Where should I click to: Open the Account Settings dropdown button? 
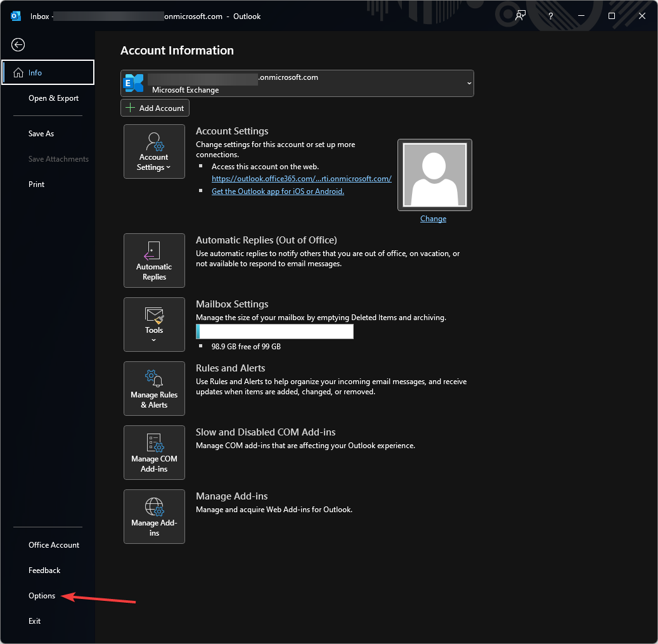(x=154, y=151)
